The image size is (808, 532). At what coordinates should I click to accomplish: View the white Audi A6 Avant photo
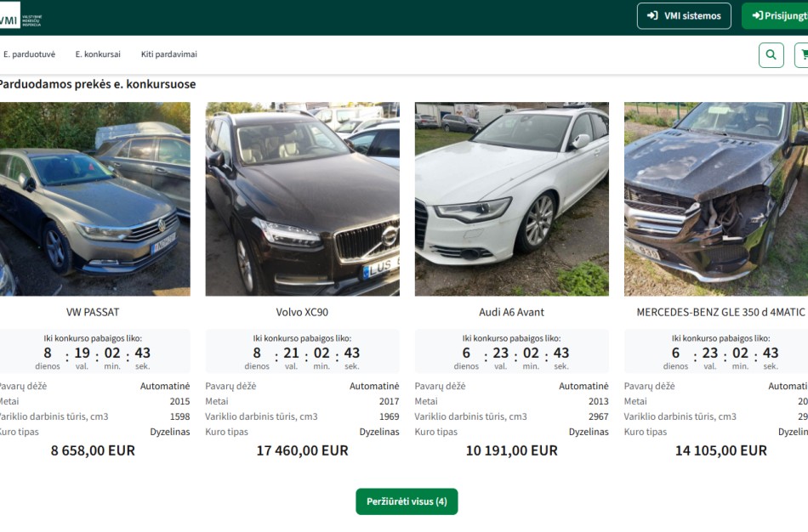(511, 199)
